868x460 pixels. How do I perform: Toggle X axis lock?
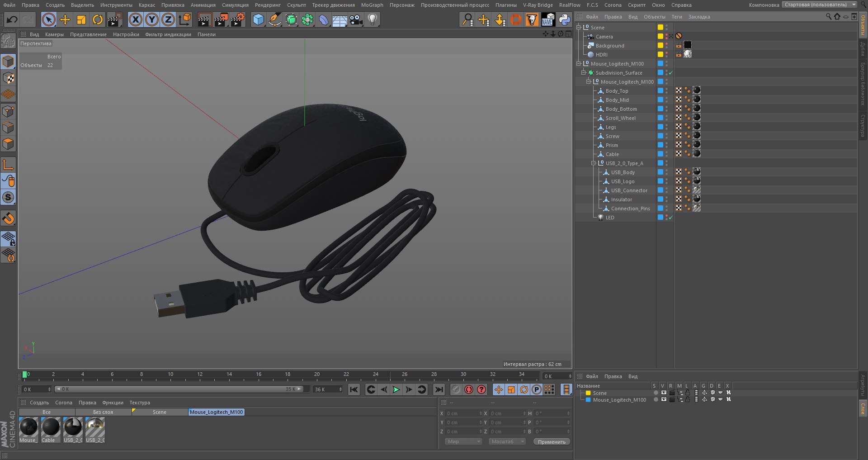(x=135, y=19)
